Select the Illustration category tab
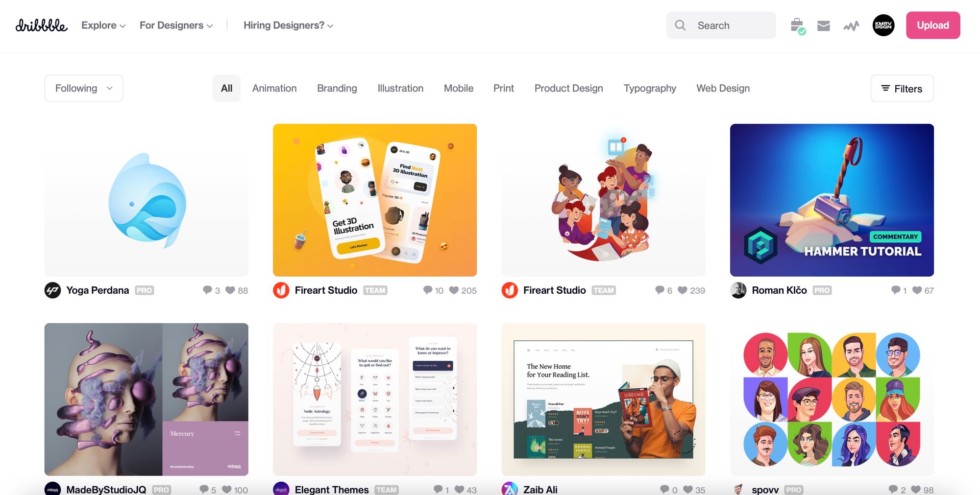Viewport: 980px width, 495px height. [400, 88]
